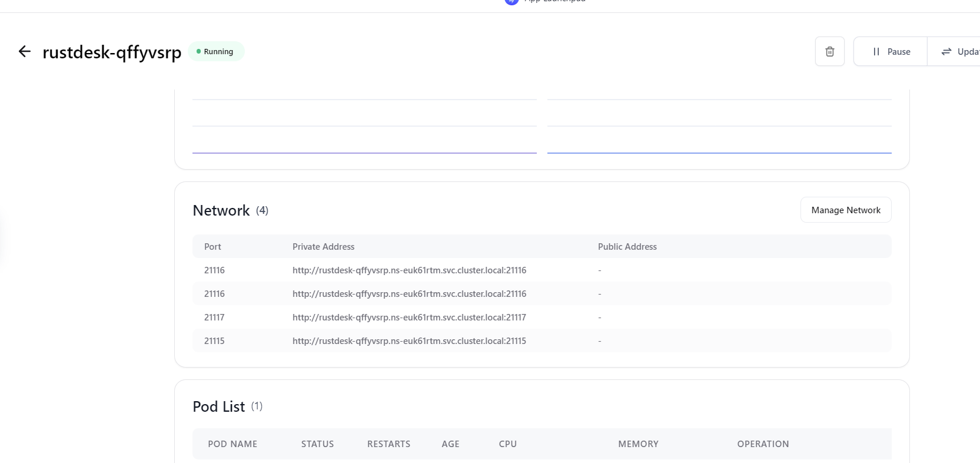Click the Public Address column header
Viewport: 980px width, 463px height.
pyautogui.click(x=627, y=247)
